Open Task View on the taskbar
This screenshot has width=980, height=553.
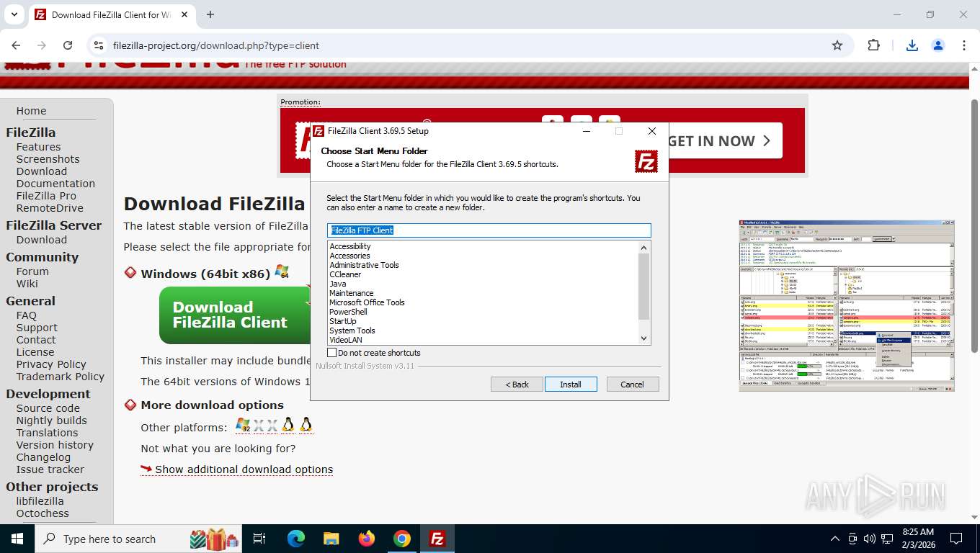tap(259, 539)
